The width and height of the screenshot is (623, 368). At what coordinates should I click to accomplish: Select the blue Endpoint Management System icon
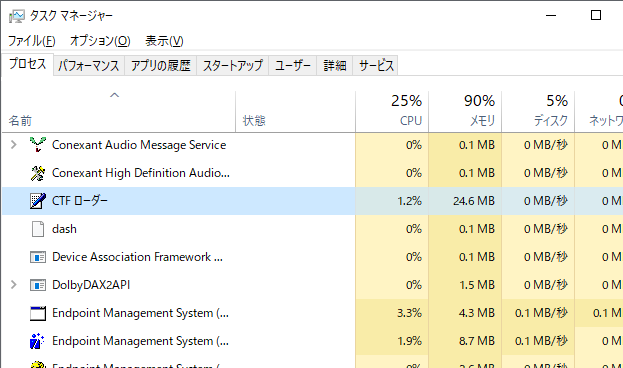pos(37,341)
